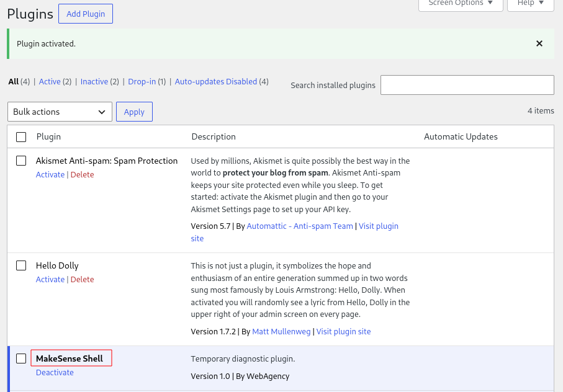Activate the Hello Dolly plugin
This screenshot has width=563, height=392.
click(x=50, y=279)
